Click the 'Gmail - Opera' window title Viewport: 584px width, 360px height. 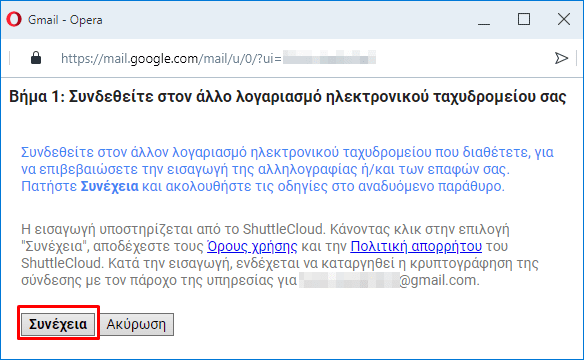[65, 20]
